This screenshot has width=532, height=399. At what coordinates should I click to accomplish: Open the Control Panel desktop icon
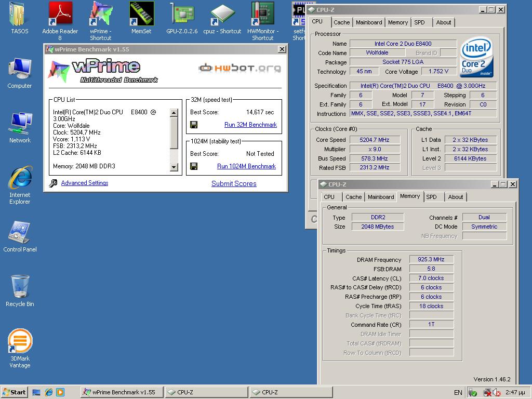click(20, 232)
